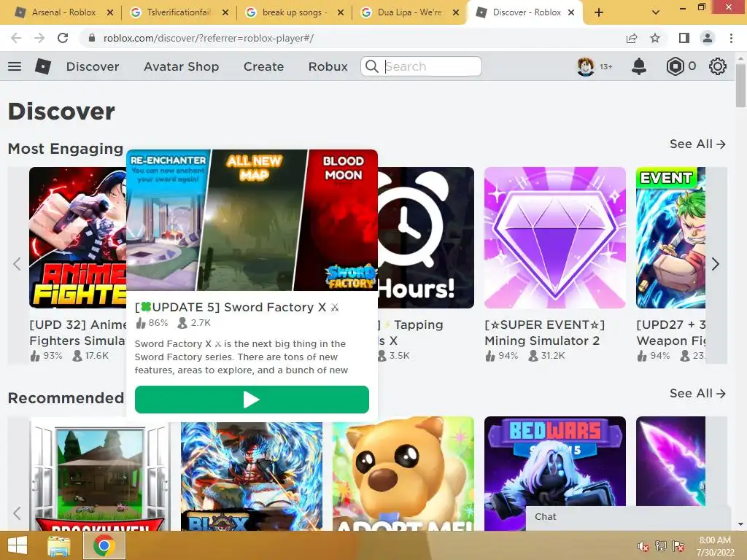The image size is (747, 560).
Task: Play Sword Factory X with green button
Action: (252, 400)
